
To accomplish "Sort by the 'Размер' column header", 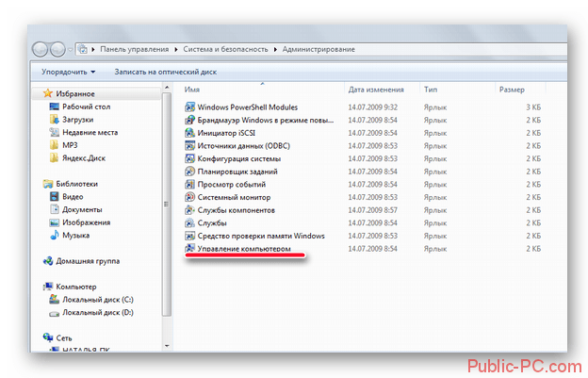I will (x=512, y=90).
